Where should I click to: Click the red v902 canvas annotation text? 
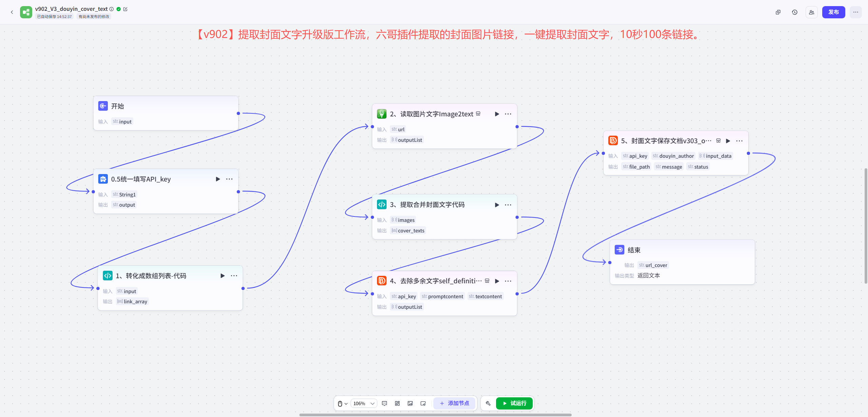point(449,34)
